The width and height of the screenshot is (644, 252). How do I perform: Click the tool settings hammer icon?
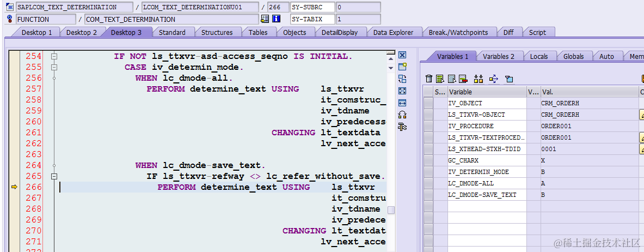coord(402,127)
